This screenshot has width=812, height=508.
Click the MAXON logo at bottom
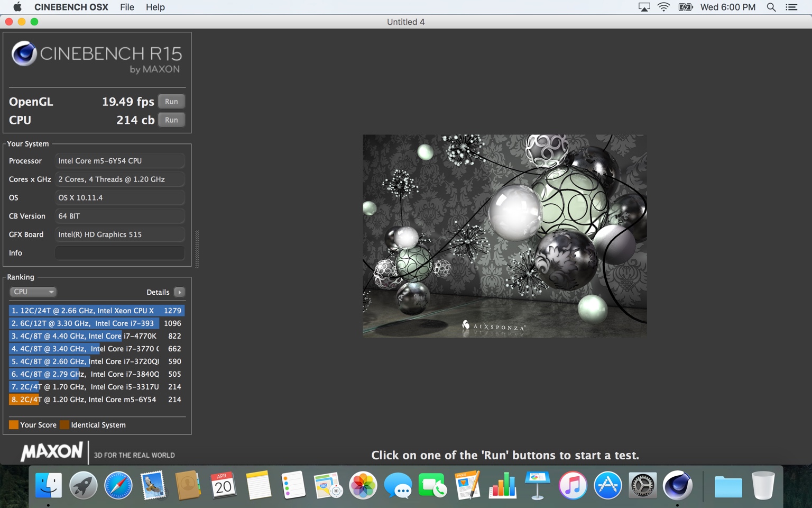click(x=52, y=451)
